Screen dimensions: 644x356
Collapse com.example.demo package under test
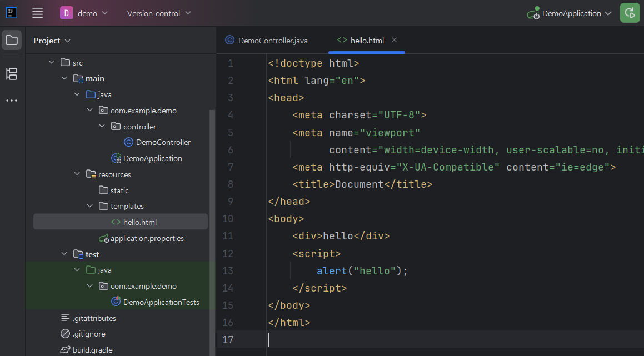click(x=89, y=286)
